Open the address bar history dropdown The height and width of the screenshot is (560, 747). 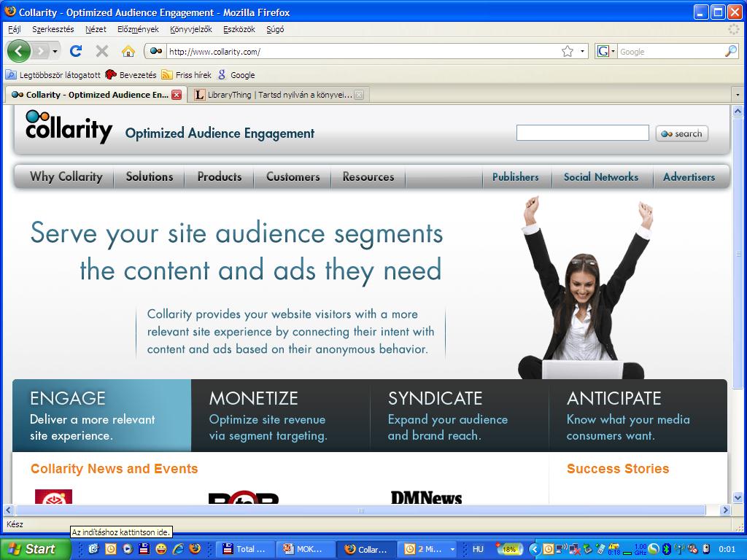[x=582, y=52]
